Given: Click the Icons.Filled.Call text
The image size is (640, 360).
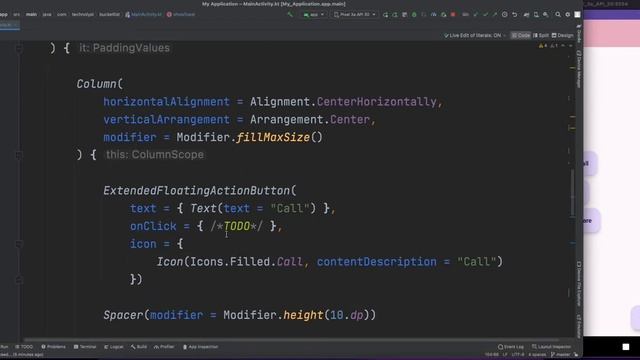Looking at the screenshot, I should (x=247, y=262).
